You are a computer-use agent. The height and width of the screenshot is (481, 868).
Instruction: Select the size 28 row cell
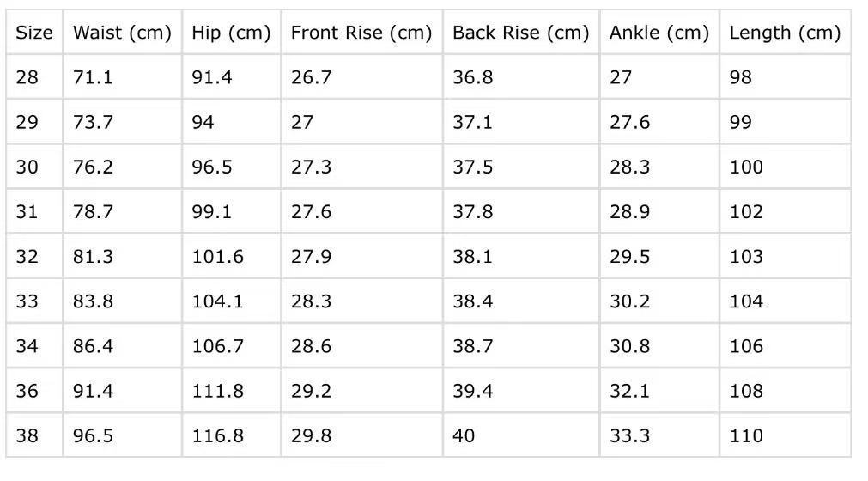pos(27,77)
